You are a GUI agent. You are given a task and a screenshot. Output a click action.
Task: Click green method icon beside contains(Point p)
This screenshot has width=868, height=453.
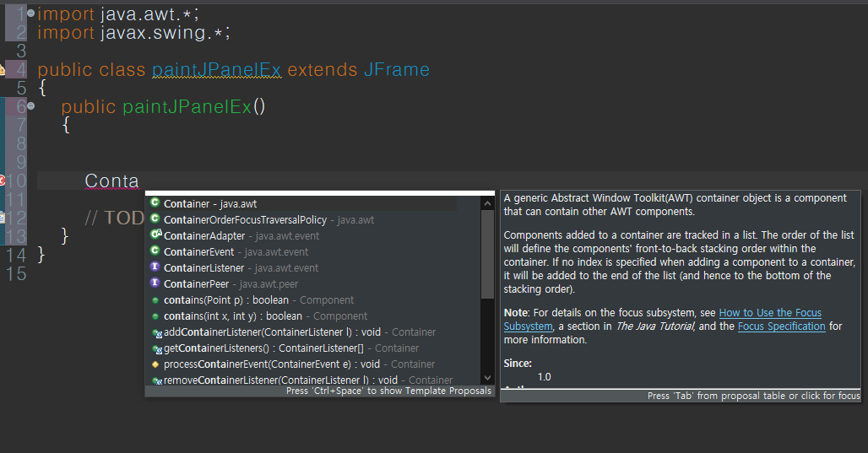click(155, 300)
